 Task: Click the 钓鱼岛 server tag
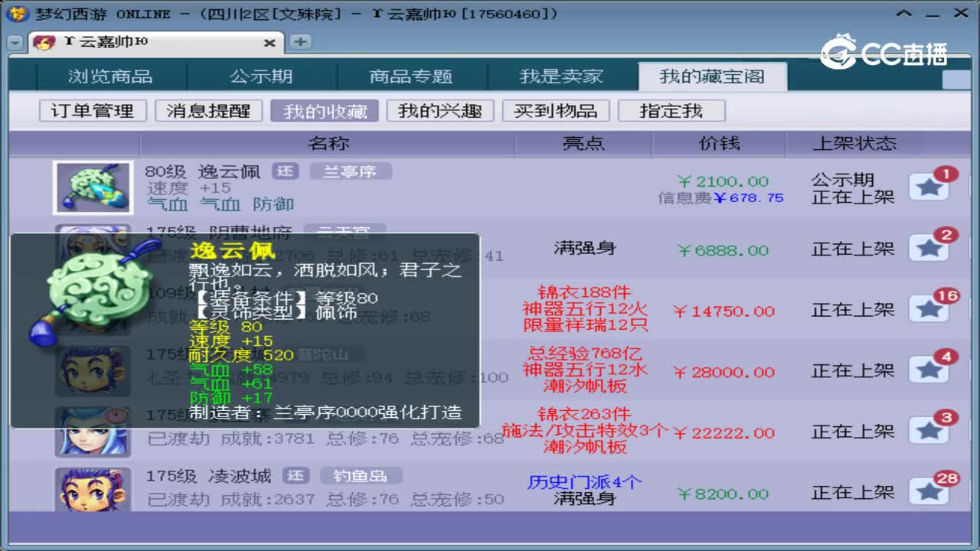click(x=360, y=476)
